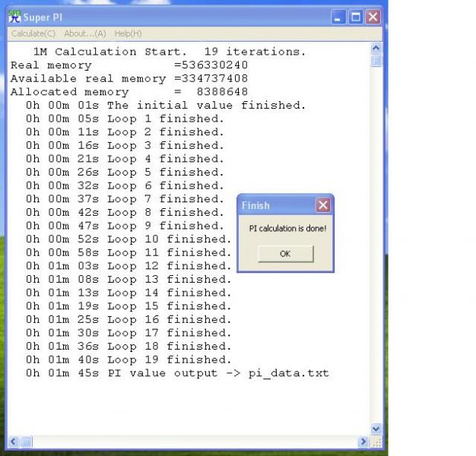
Task: Click the 'Loop 2 finished.' line
Action: tap(125, 132)
